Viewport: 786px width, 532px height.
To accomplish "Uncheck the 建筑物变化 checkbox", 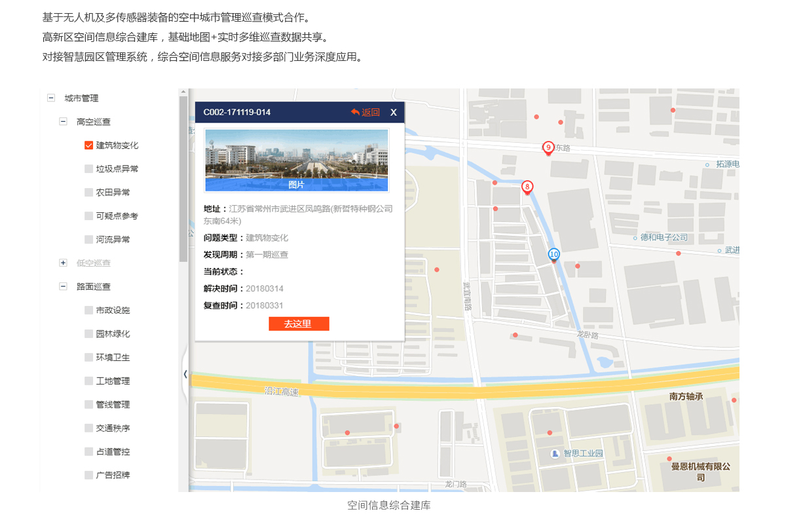I will 89,145.
